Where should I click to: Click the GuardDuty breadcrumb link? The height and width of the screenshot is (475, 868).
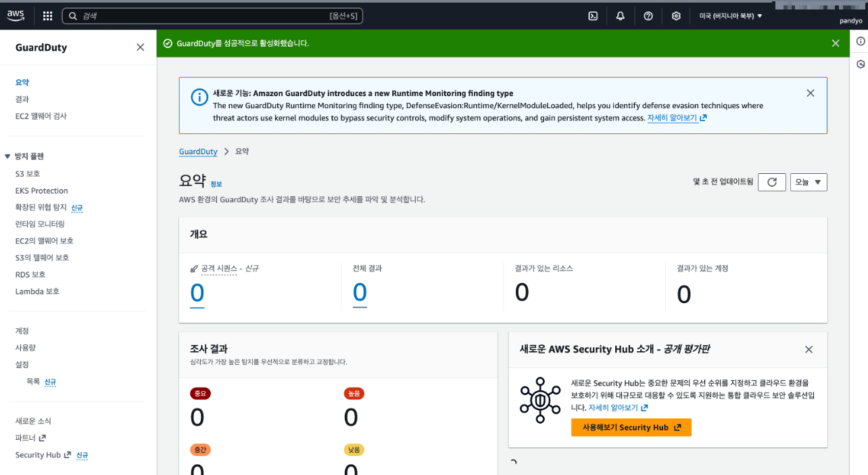[198, 152]
